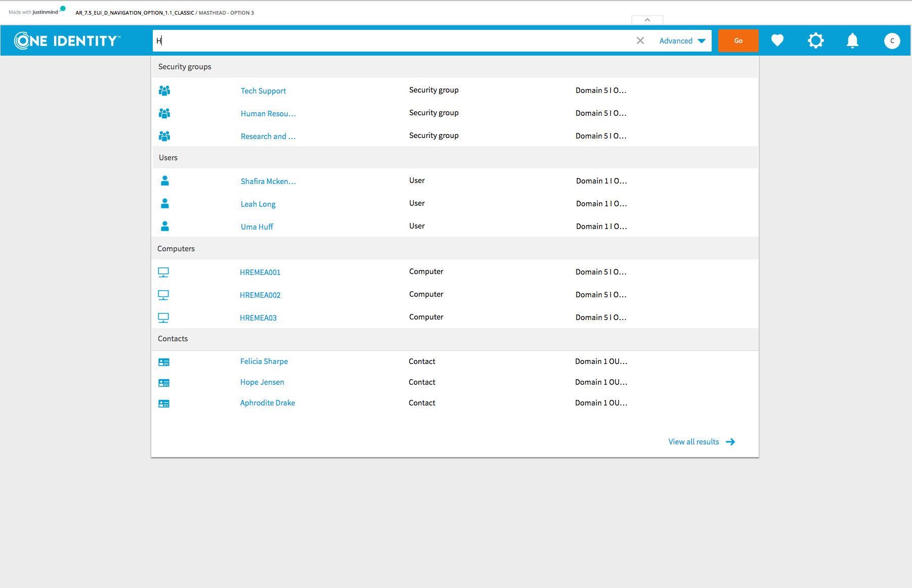This screenshot has width=912, height=588.
Task: Click group icon beside Research and …
Action: click(164, 136)
